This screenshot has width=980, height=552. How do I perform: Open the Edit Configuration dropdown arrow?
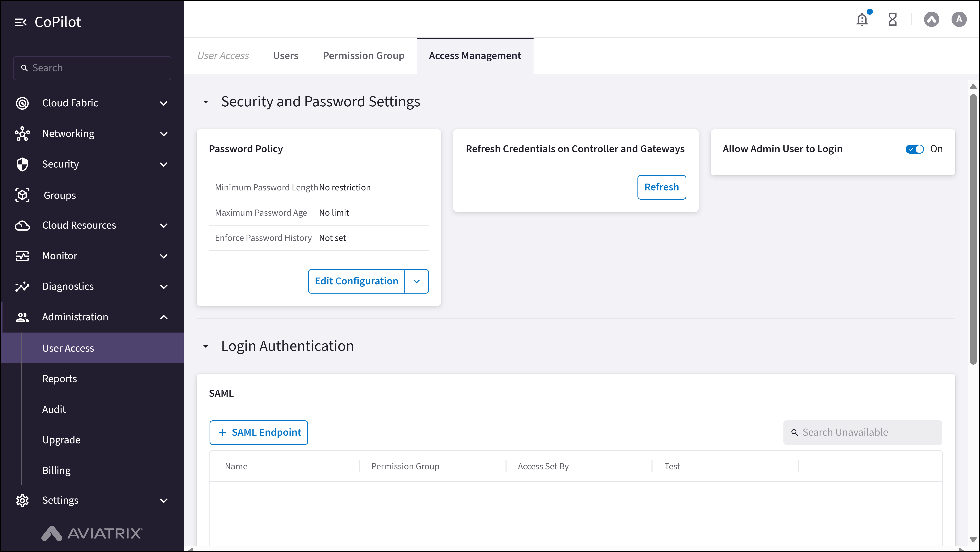pyautogui.click(x=417, y=281)
